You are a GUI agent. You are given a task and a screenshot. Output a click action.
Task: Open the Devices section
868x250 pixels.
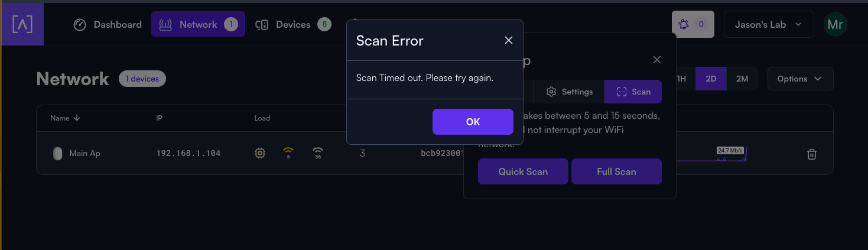point(292,25)
